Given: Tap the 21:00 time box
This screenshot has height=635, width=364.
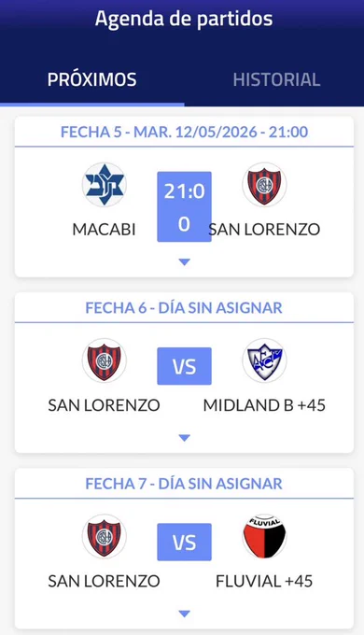Looking at the screenshot, I should click(x=184, y=206).
